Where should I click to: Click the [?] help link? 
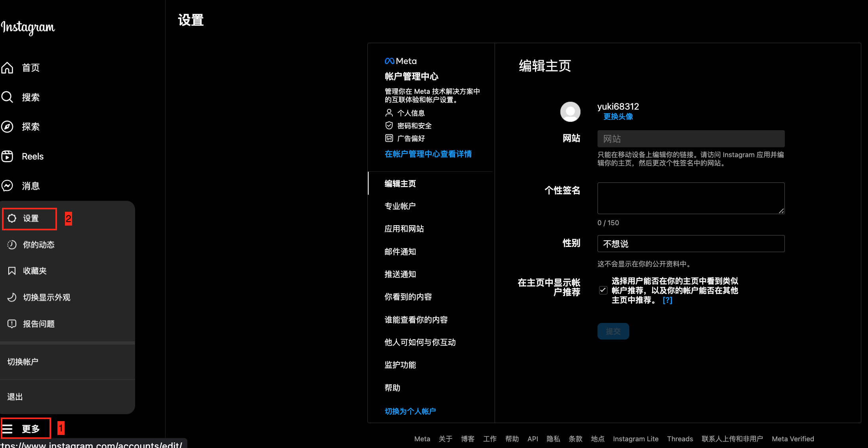click(667, 300)
